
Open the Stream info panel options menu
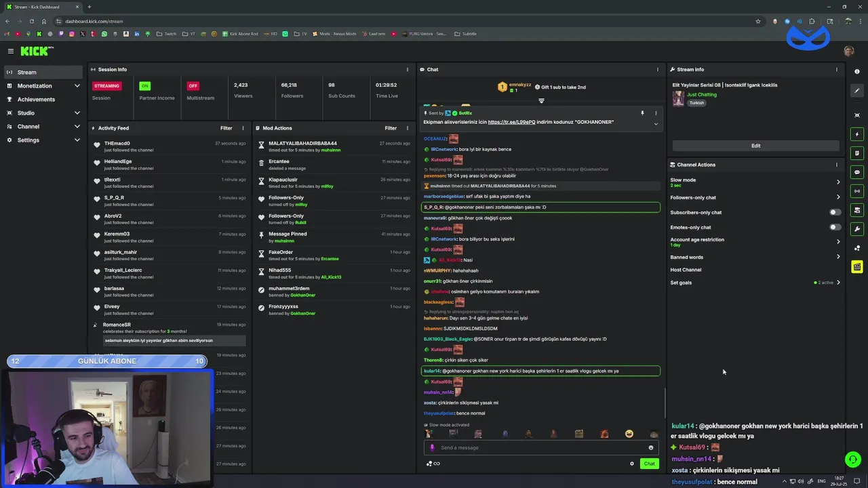[837, 69]
